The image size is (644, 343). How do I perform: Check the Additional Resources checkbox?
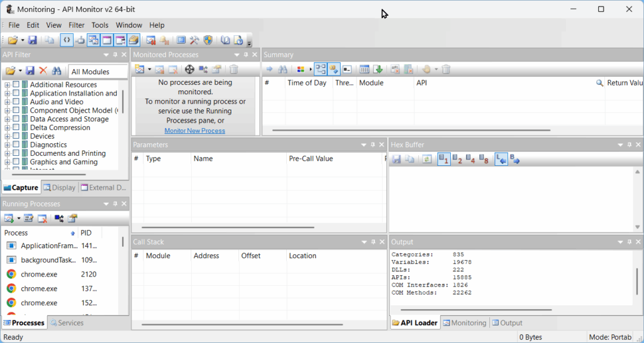coord(16,85)
